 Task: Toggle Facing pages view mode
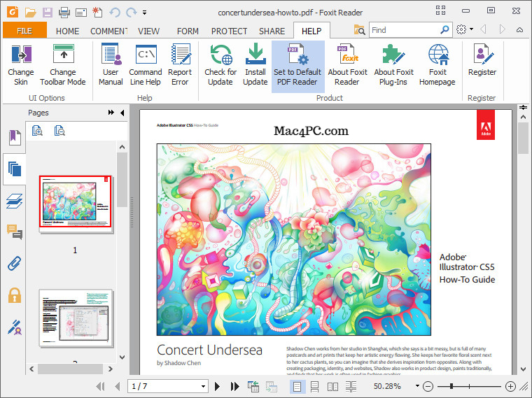click(332, 386)
